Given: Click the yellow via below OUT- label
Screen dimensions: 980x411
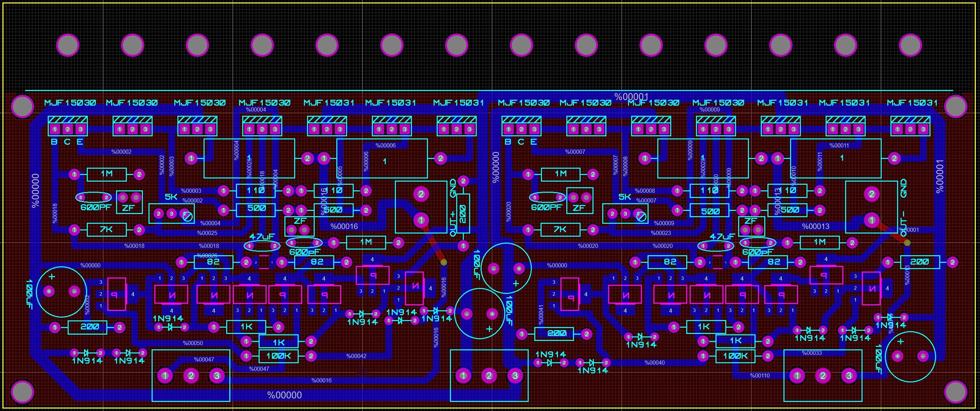Looking at the screenshot, I should [x=907, y=243].
